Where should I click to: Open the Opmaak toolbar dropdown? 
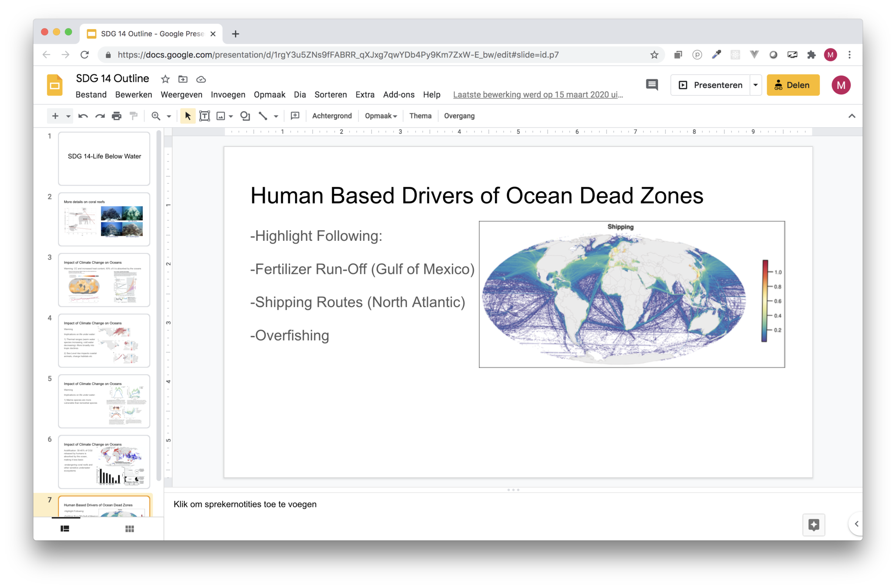point(381,116)
